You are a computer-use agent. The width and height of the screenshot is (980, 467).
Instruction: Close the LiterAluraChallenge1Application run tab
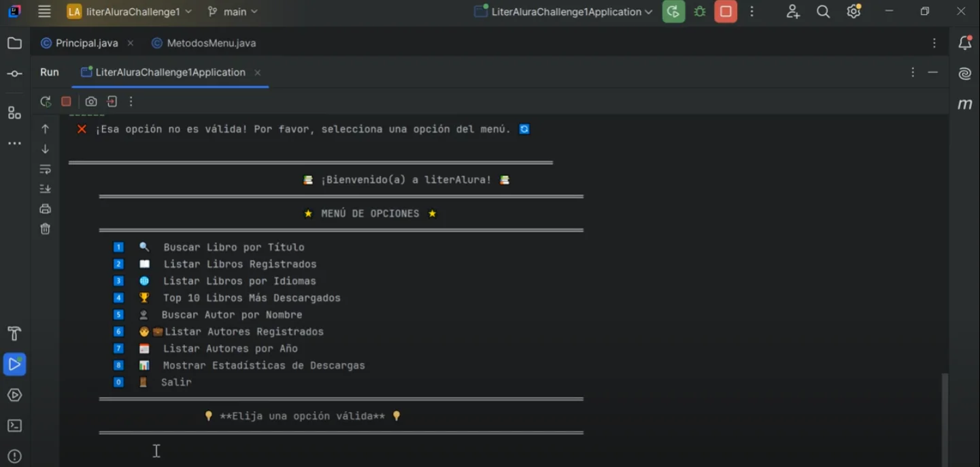pos(257,73)
